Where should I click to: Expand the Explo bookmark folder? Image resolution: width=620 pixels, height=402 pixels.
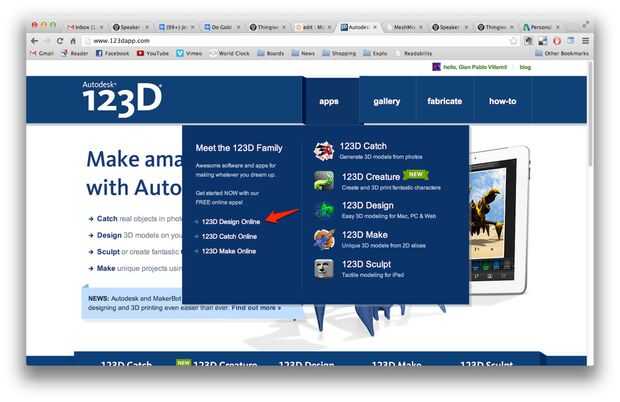coord(375,53)
